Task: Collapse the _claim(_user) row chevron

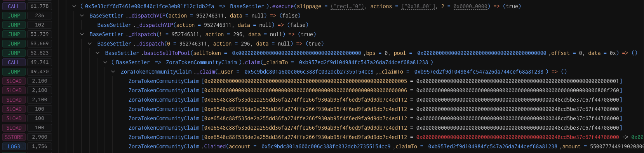Action: tap(113, 72)
